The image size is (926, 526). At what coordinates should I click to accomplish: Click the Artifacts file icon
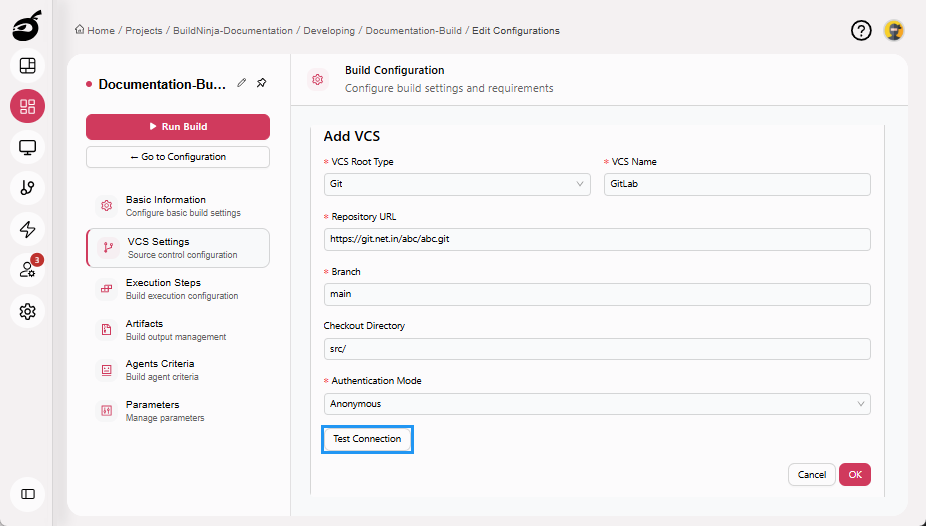(106, 329)
